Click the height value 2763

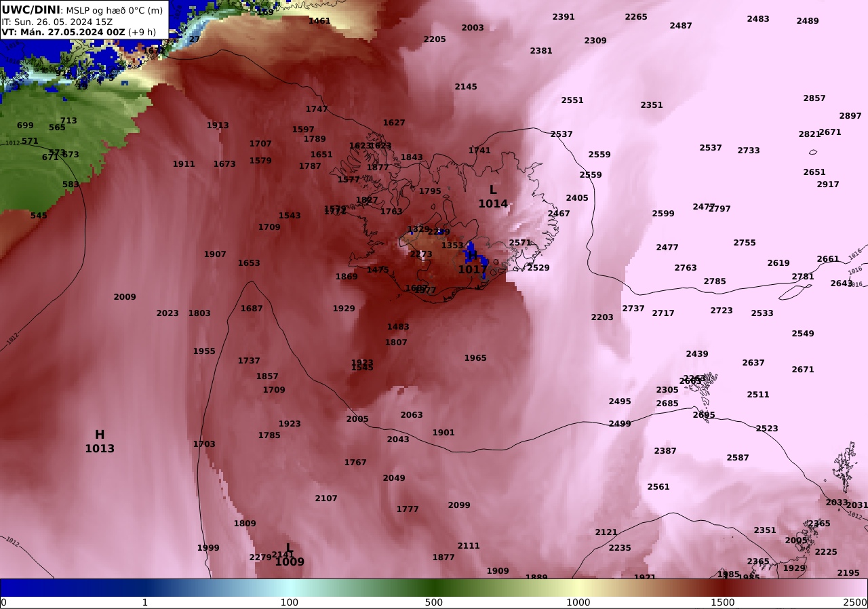pyautogui.click(x=686, y=268)
